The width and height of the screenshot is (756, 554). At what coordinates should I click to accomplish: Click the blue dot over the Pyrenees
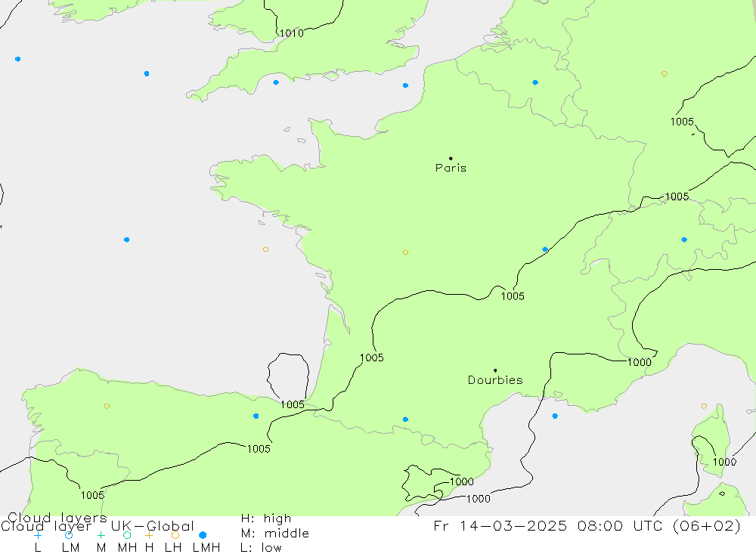(x=405, y=419)
